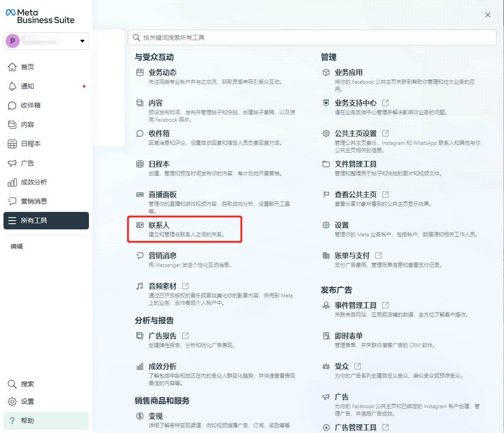Click the 编辑 link in sidebar
Screen dimensions: 504x433
(x=17, y=246)
